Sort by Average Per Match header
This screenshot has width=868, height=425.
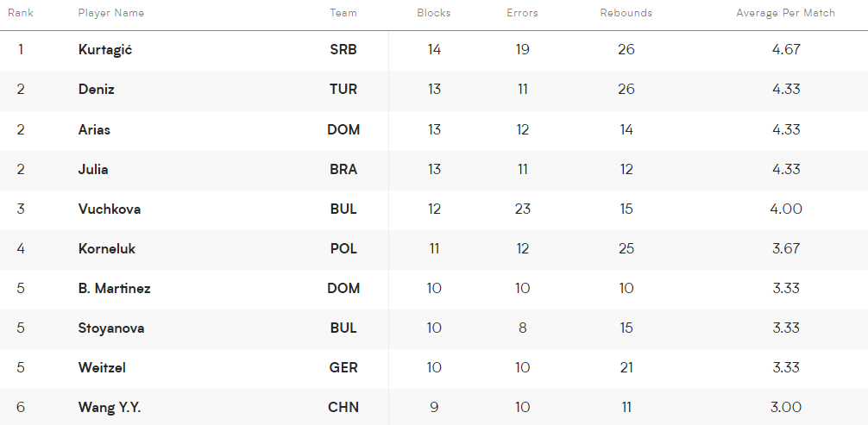785,13
